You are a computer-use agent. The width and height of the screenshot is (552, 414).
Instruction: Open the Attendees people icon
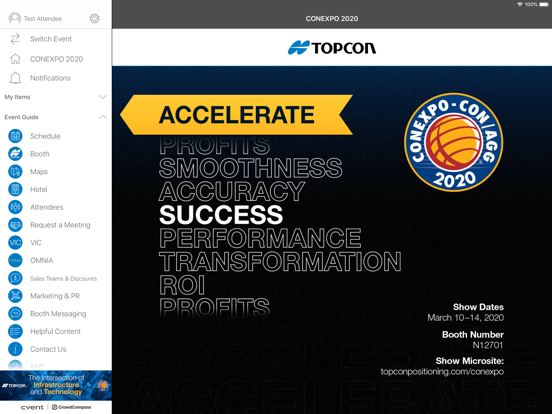click(15, 207)
